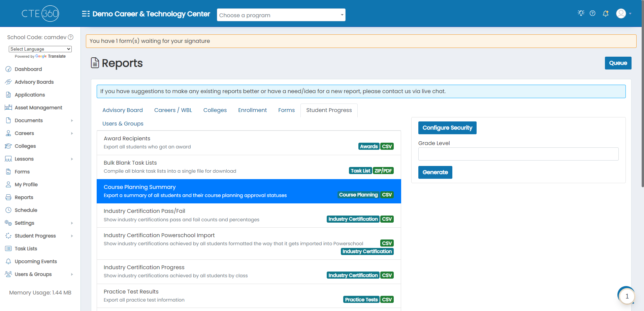Viewport: 644px width, 311px height.
Task: Click the Dashboard sidebar icon
Action: click(8, 69)
